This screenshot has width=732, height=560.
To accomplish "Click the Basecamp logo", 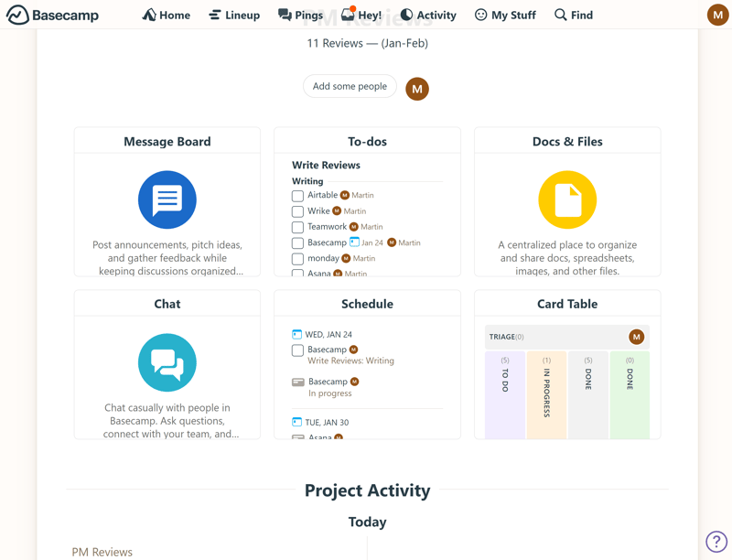I will (x=52, y=15).
